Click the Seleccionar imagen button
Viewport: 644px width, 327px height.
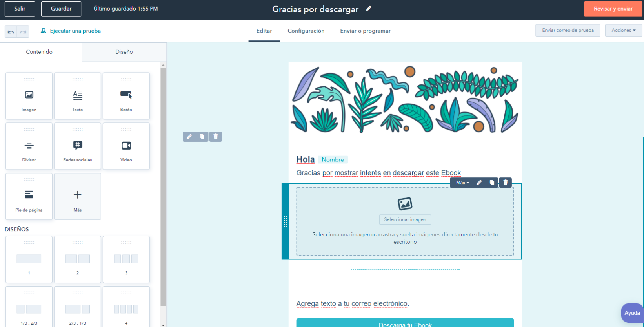(x=405, y=219)
